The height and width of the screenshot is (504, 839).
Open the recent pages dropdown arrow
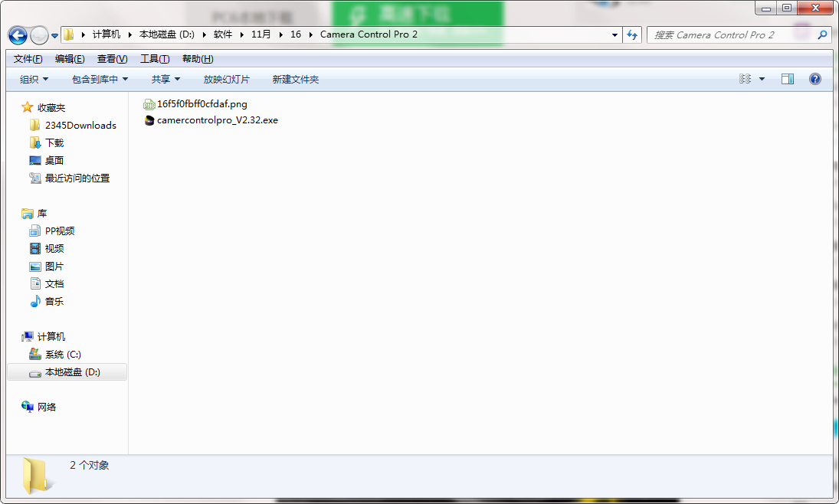tap(54, 36)
